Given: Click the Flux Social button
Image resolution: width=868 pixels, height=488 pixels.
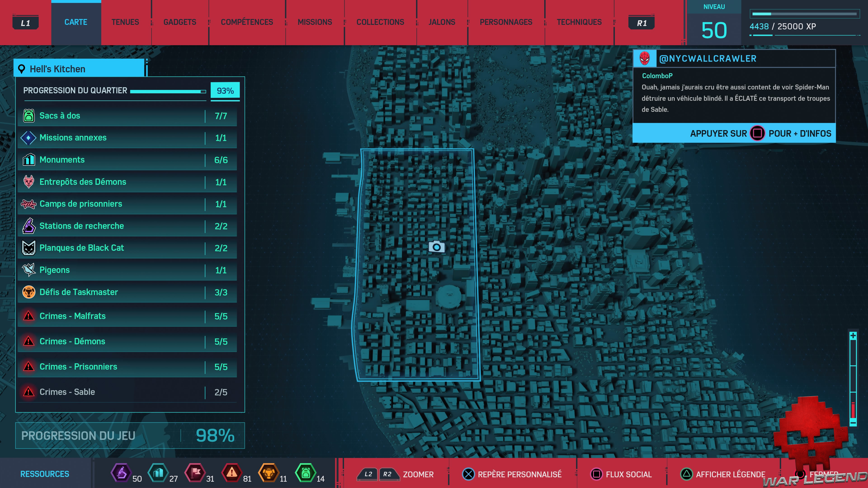Looking at the screenshot, I should 621,474.
